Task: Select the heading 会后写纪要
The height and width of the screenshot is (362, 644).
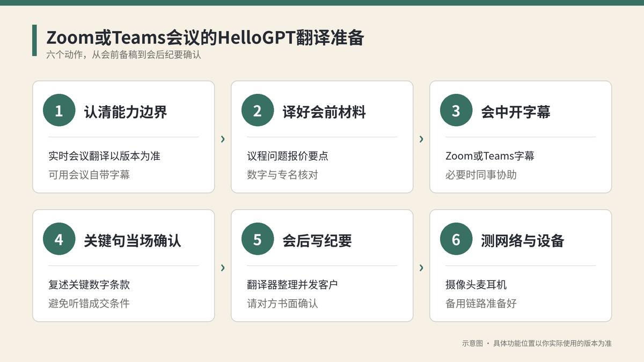Action: pos(317,240)
